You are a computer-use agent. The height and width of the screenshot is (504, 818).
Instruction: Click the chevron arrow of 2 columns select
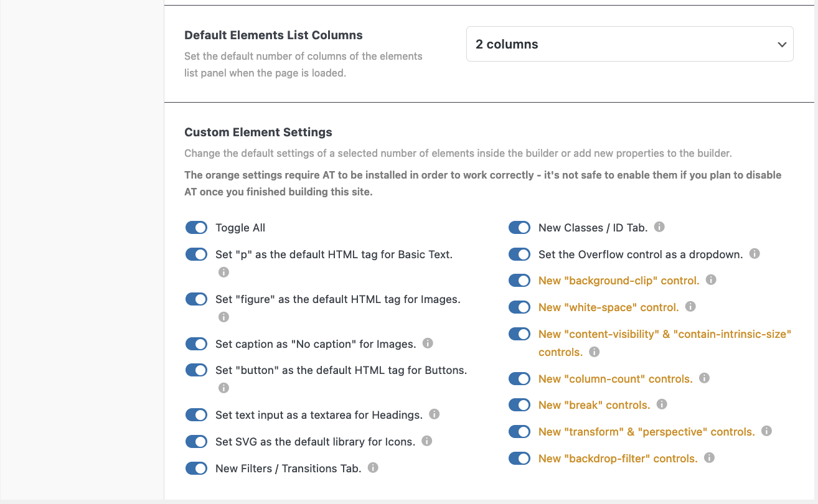[x=782, y=45]
